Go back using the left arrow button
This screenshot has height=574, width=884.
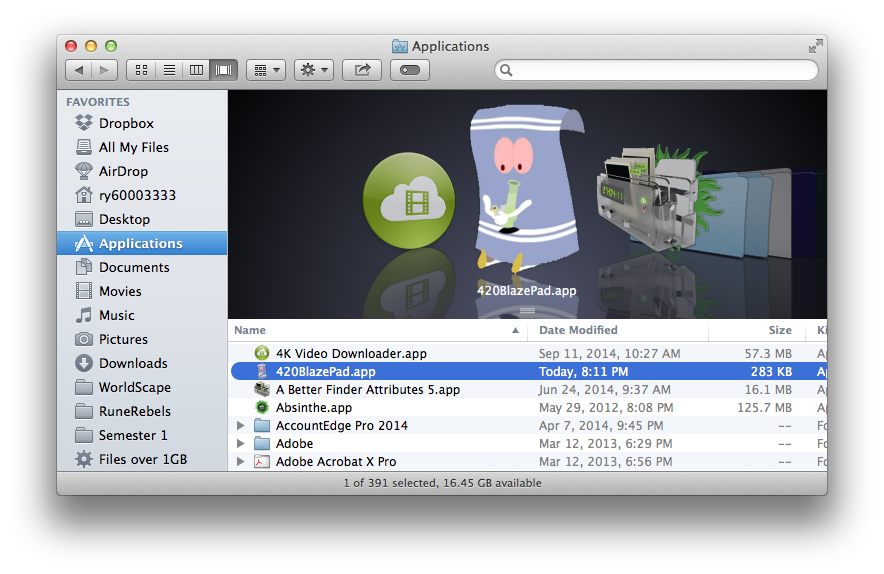click(x=79, y=70)
